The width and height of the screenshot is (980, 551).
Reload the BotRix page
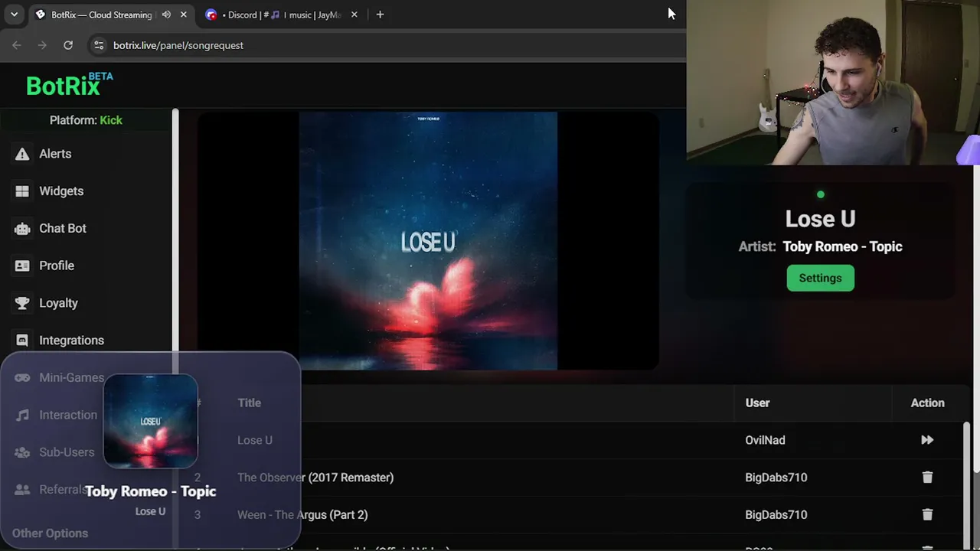pos(68,45)
